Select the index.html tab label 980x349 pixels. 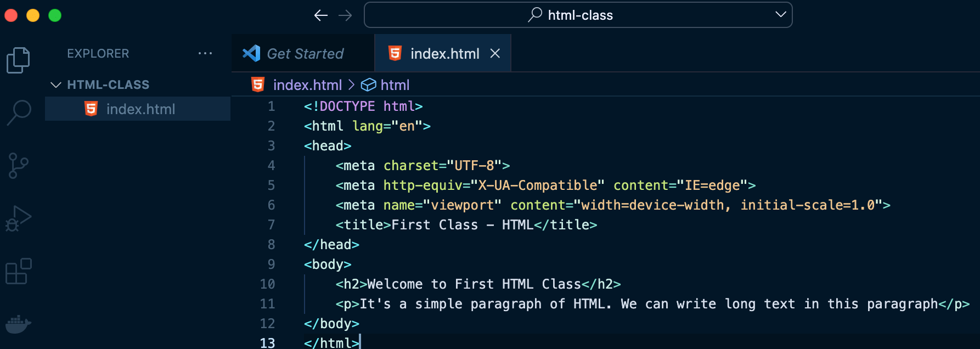click(x=445, y=53)
